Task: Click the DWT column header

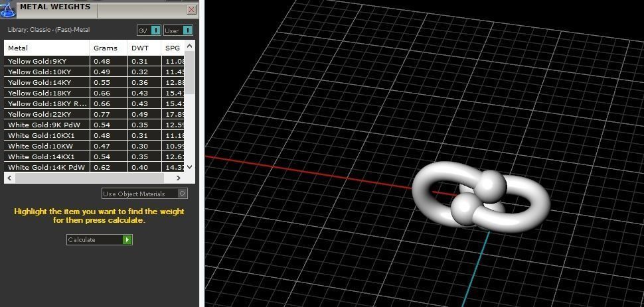Action: [145, 48]
